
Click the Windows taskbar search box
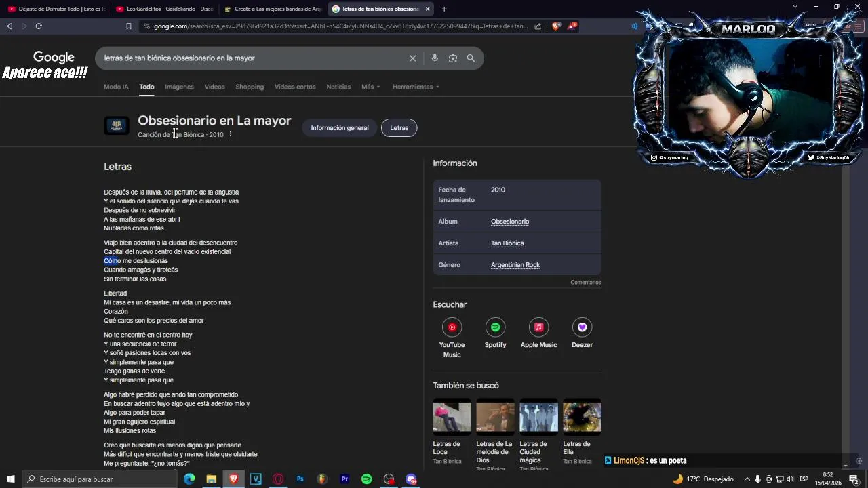99,479
